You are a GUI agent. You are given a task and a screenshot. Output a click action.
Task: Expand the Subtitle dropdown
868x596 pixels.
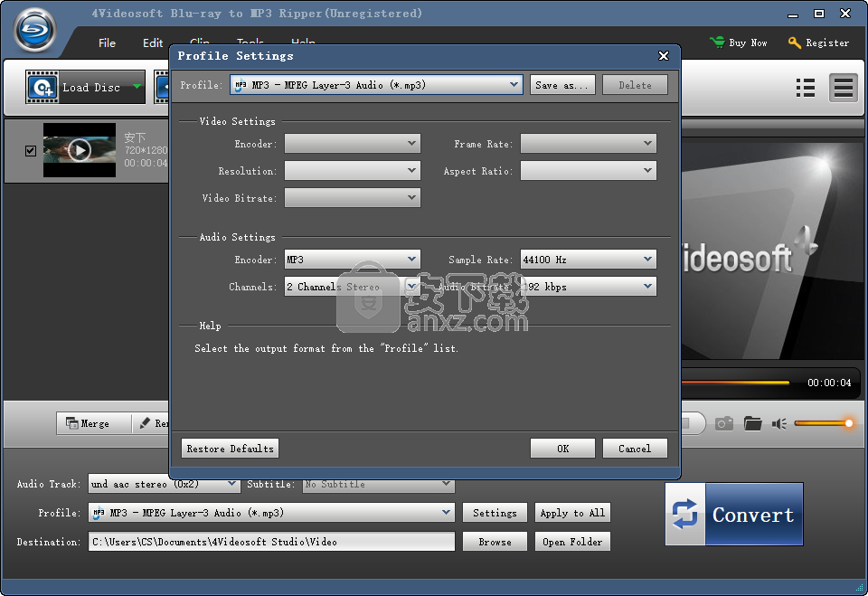(446, 484)
